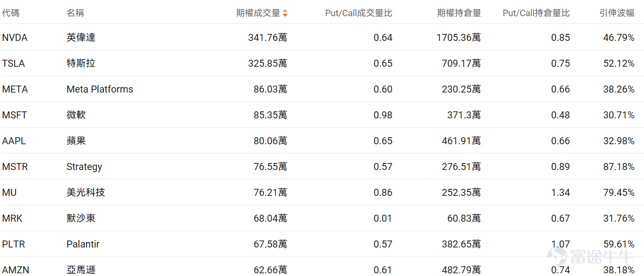Screen dimensions: 644x276
Task: Select the 微軟 stock name
Action: [76, 116]
